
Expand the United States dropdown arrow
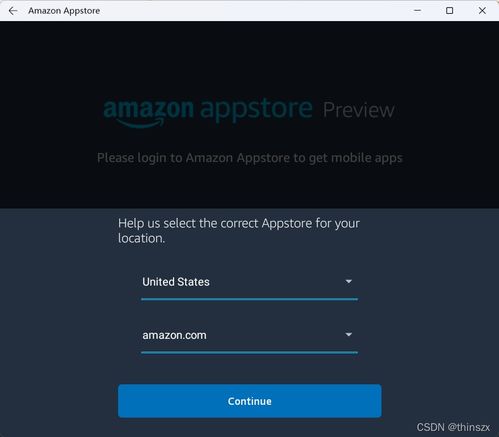click(x=349, y=282)
